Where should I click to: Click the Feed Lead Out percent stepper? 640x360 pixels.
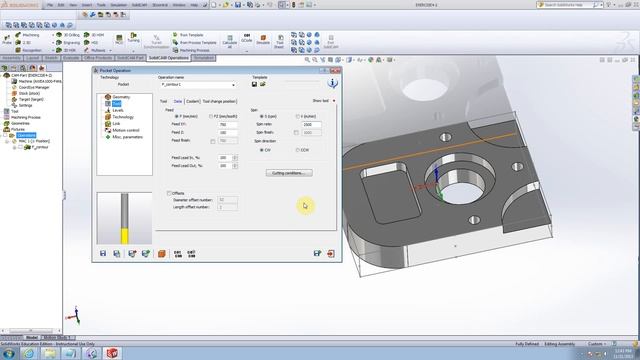(235, 166)
